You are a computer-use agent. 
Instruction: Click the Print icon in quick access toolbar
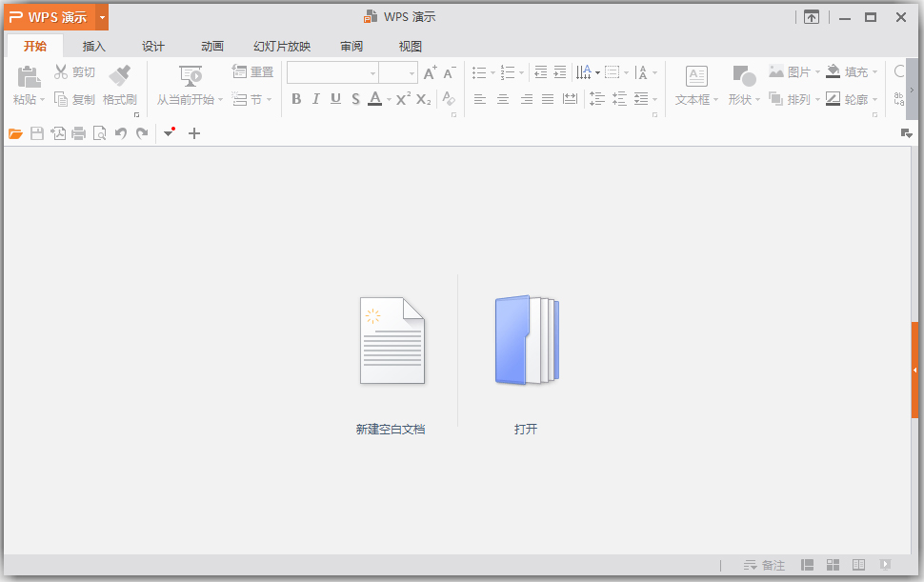(78, 132)
